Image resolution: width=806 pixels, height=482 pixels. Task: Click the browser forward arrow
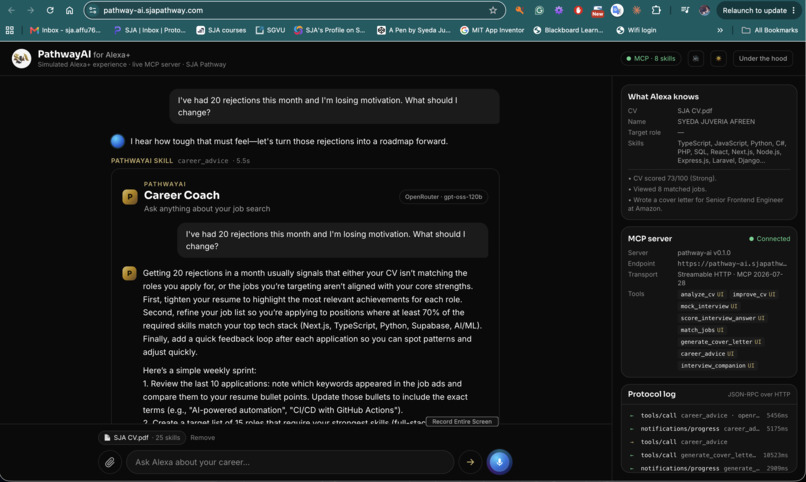[30, 10]
